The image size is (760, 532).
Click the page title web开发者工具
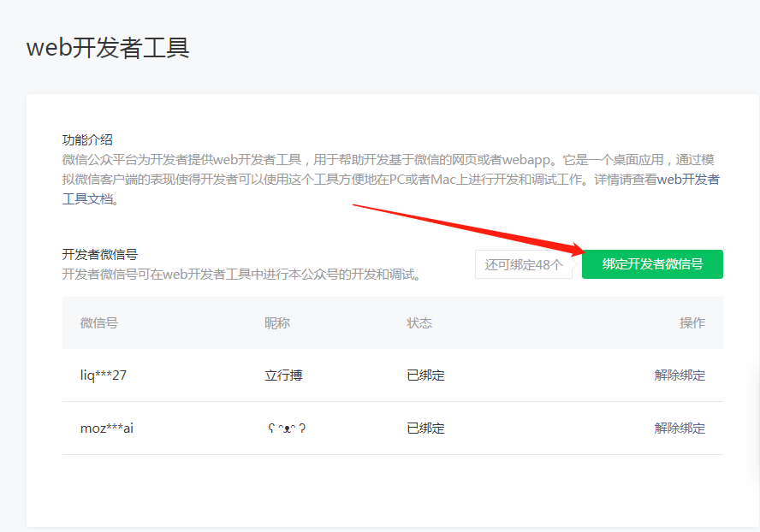tap(108, 48)
